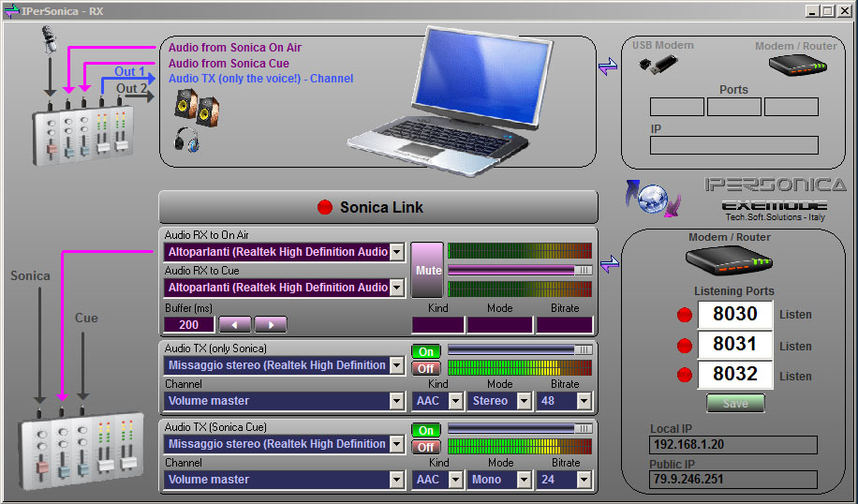Select the USB Modem stick icon
858x504 pixels.
tap(658, 65)
